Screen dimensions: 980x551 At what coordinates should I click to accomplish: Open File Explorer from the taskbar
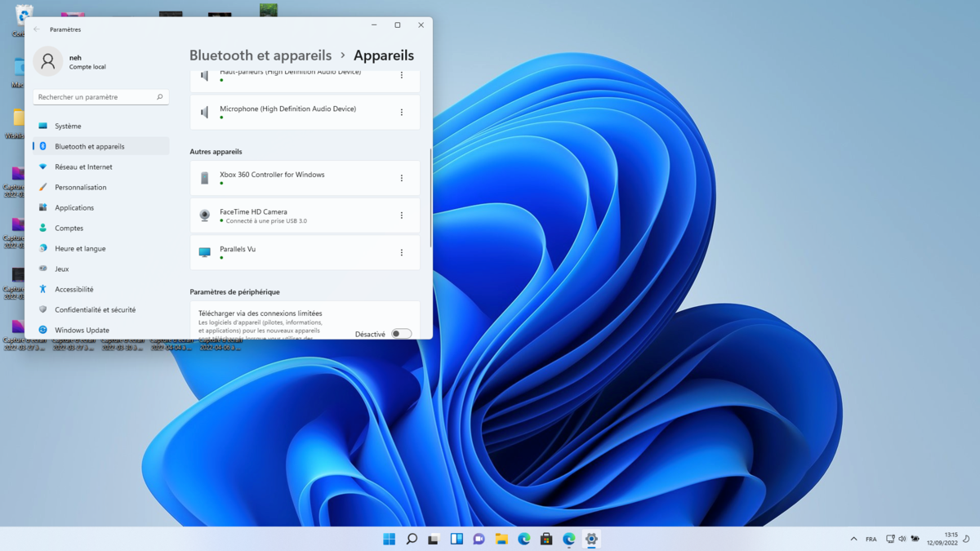501,539
